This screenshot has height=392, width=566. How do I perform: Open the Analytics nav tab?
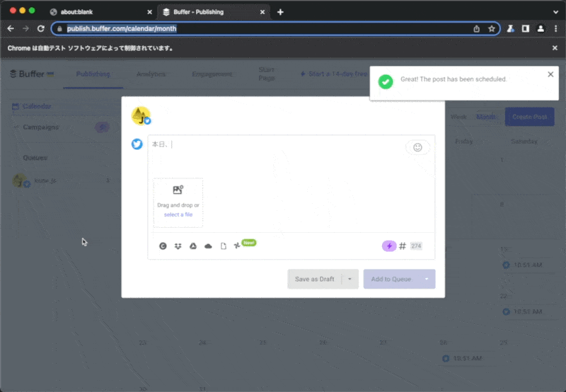[151, 74]
